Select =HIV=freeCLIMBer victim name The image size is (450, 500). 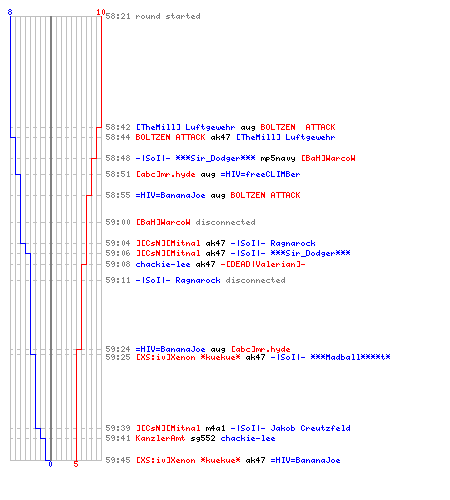tap(260, 174)
